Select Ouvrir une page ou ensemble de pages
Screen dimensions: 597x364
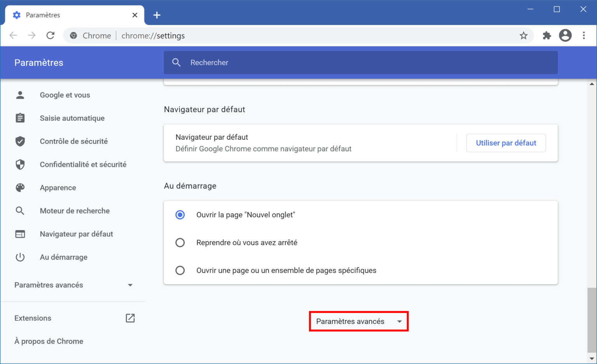click(x=180, y=270)
